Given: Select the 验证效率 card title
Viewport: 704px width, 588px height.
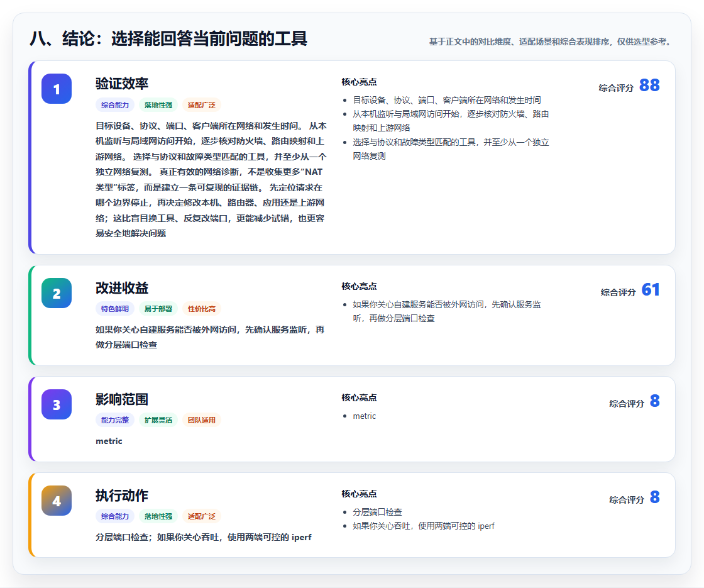Looking at the screenshot, I should (x=122, y=84).
